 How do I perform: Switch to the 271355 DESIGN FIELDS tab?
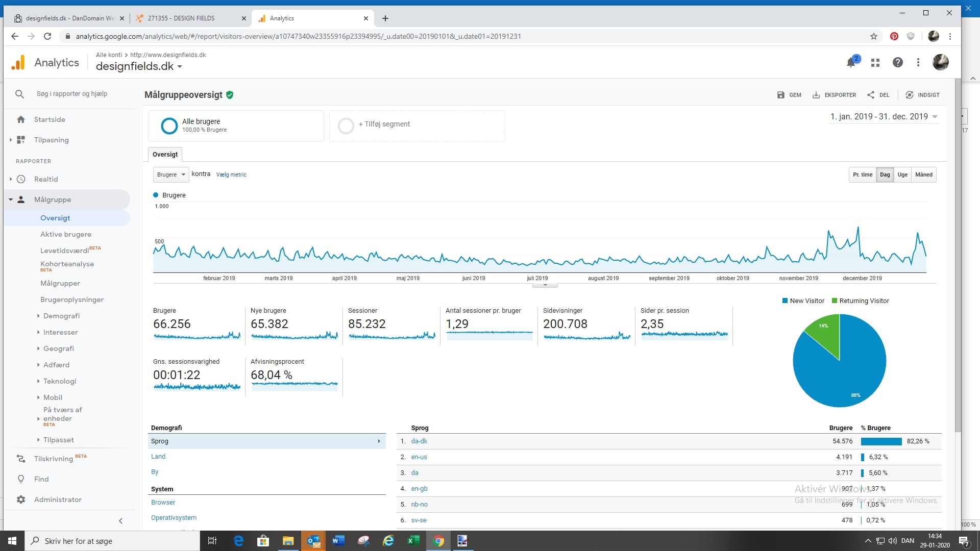(181, 18)
